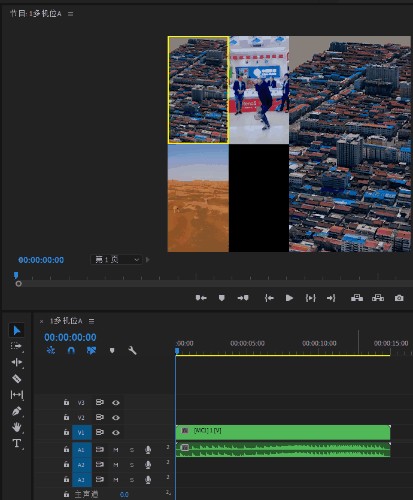Export frame with camera icon
413x500 pixels.
click(x=399, y=298)
